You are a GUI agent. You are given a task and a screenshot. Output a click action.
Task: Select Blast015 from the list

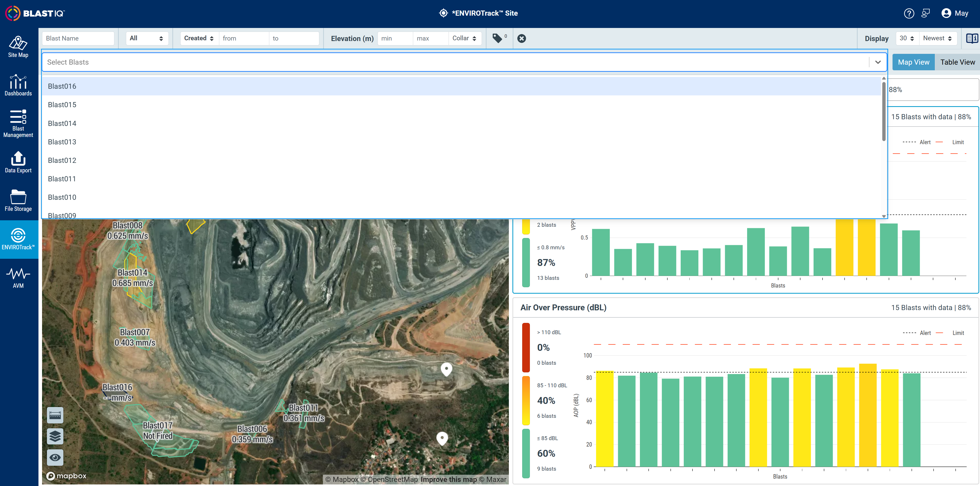click(x=461, y=105)
